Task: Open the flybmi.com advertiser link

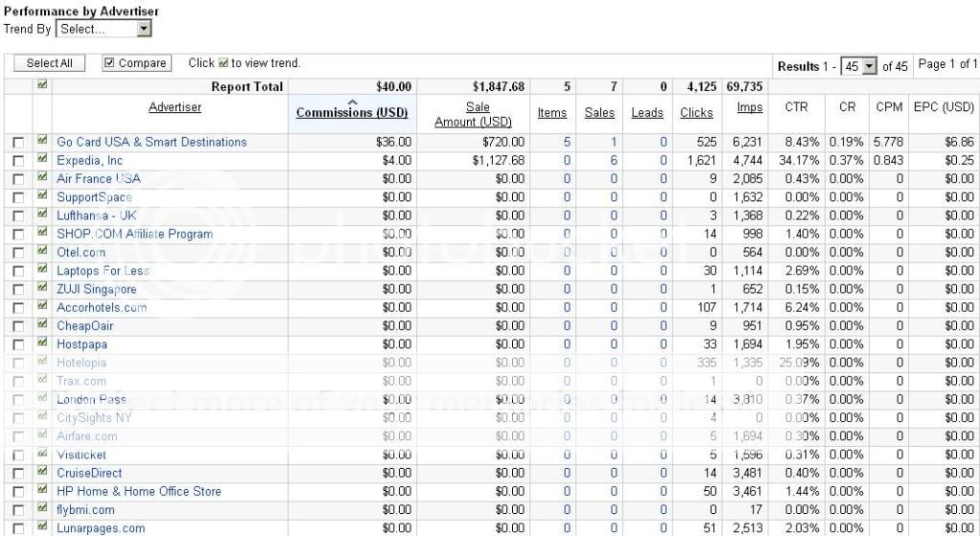Action: click(x=85, y=510)
